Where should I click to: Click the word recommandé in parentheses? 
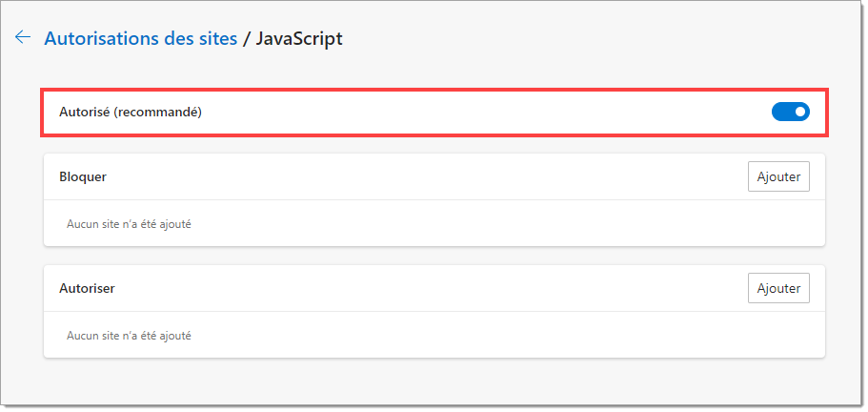[x=160, y=112]
